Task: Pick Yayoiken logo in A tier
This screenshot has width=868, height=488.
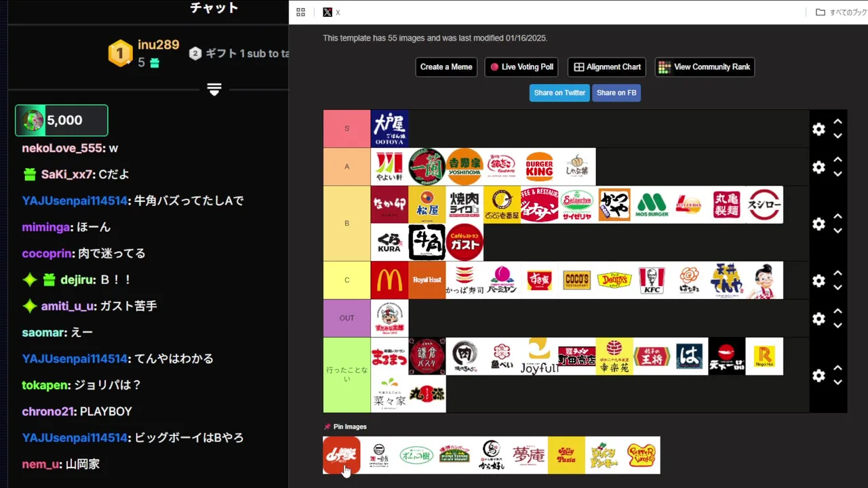Action: coord(389,167)
